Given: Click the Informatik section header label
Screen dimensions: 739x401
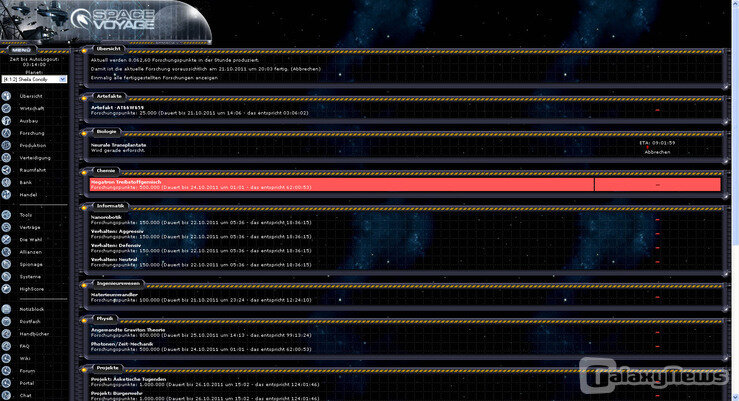Looking at the screenshot, I should tap(110, 206).
